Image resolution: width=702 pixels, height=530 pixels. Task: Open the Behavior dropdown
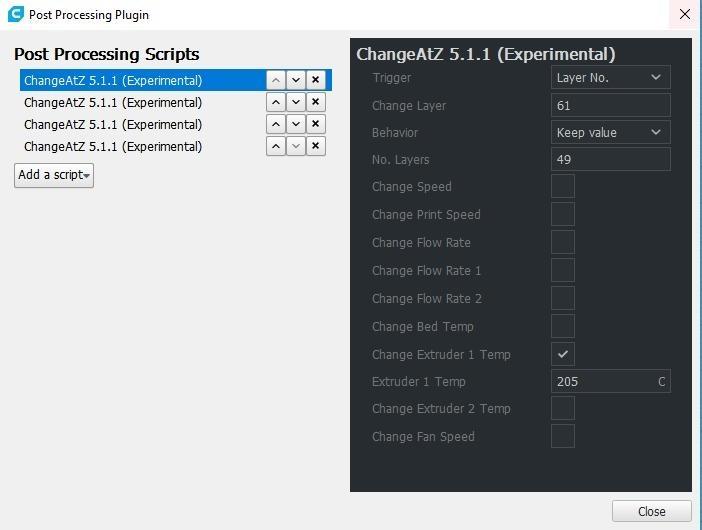[610, 132]
